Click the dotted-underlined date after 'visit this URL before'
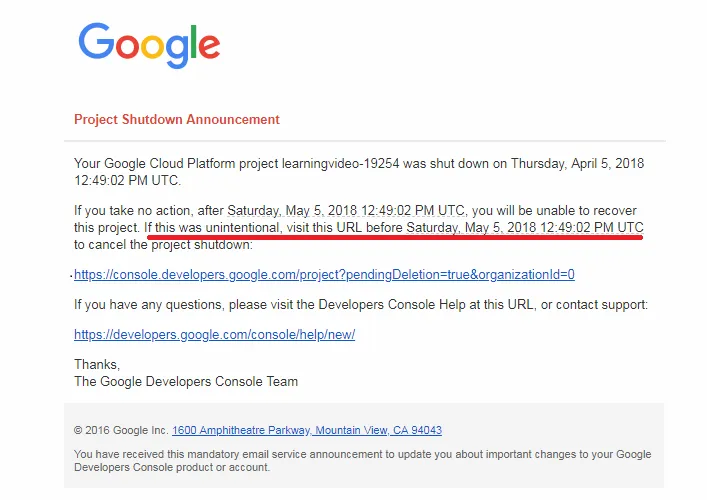The height and width of the screenshot is (500, 707). pos(525,227)
